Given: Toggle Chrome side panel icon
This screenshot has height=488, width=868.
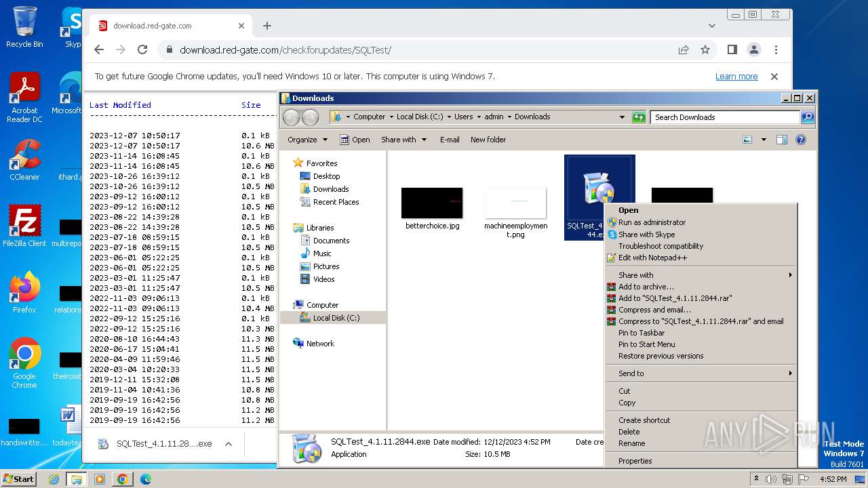Looking at the screenshot, I should coord(732,49).
